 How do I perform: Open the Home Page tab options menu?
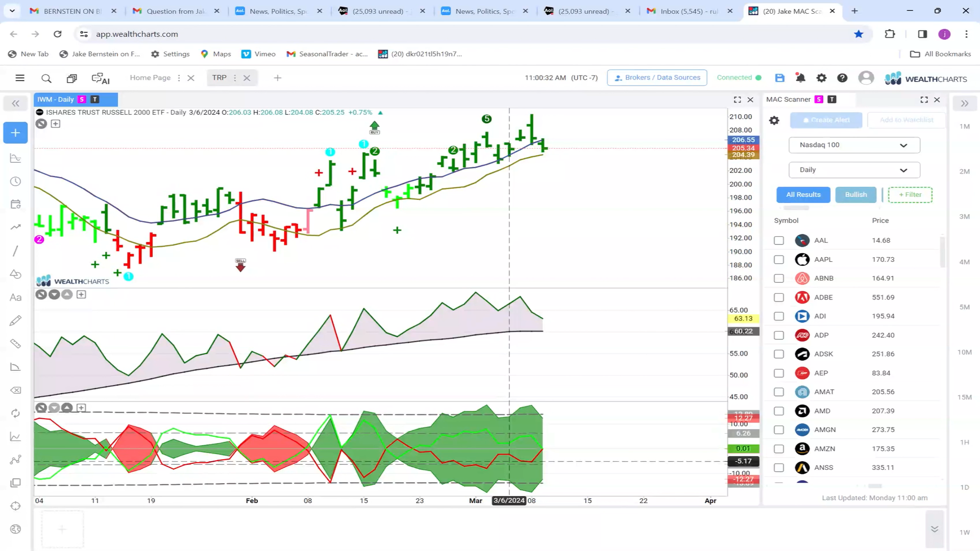[x=179, y=78]
